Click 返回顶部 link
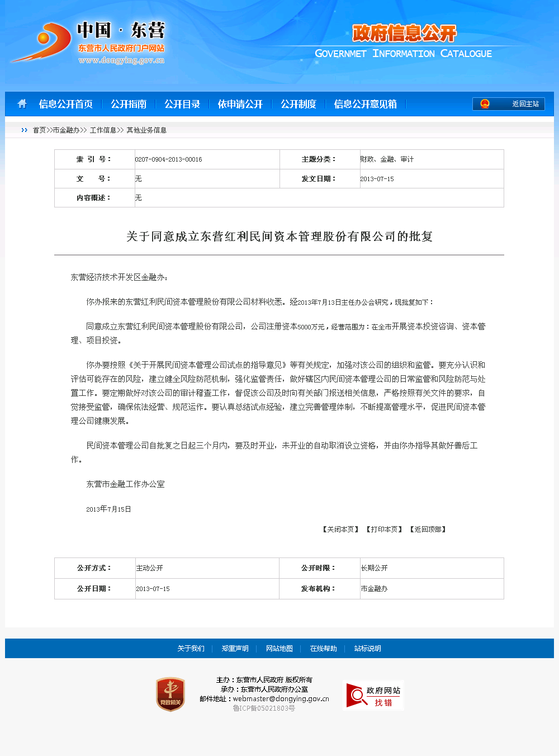This screenshot has height=756, width=559. pyautogui.click(x=428, y=530)
